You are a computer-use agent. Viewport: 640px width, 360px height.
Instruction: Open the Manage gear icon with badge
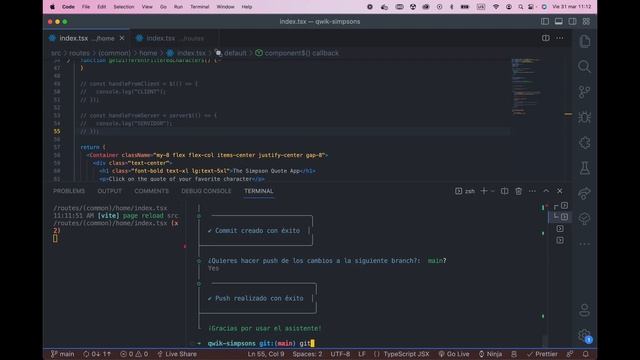(x=584, y=336)
